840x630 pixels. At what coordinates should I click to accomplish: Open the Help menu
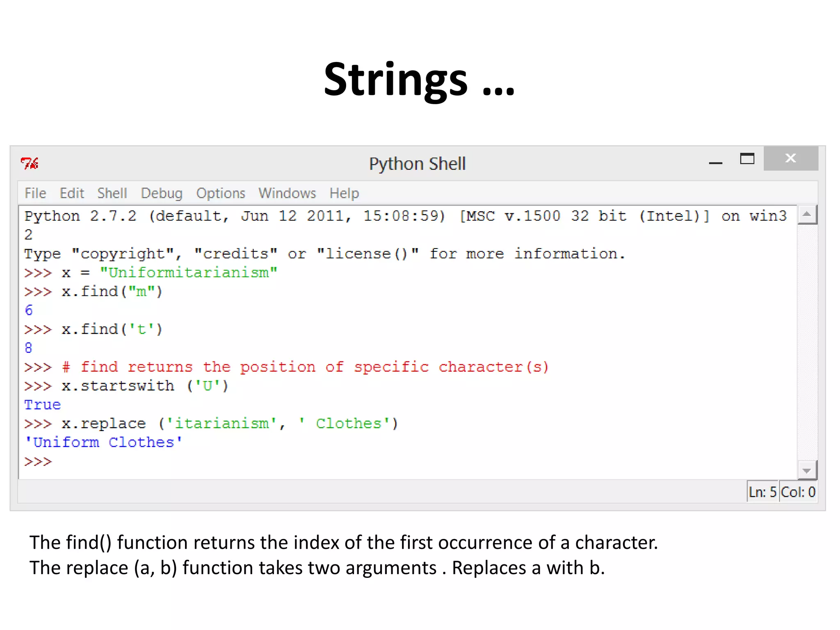[x=344, y=193]
